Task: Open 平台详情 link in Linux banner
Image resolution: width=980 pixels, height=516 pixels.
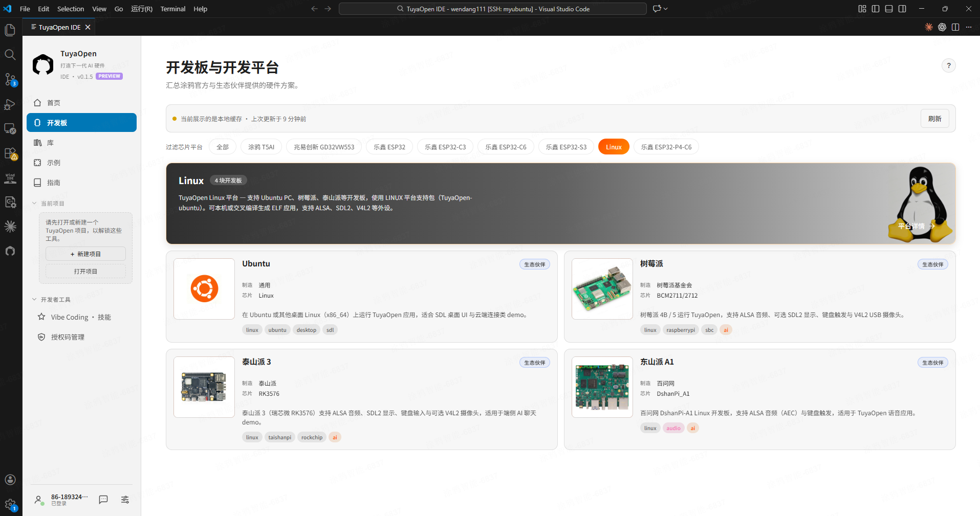Action: click(x=916, y=226)
